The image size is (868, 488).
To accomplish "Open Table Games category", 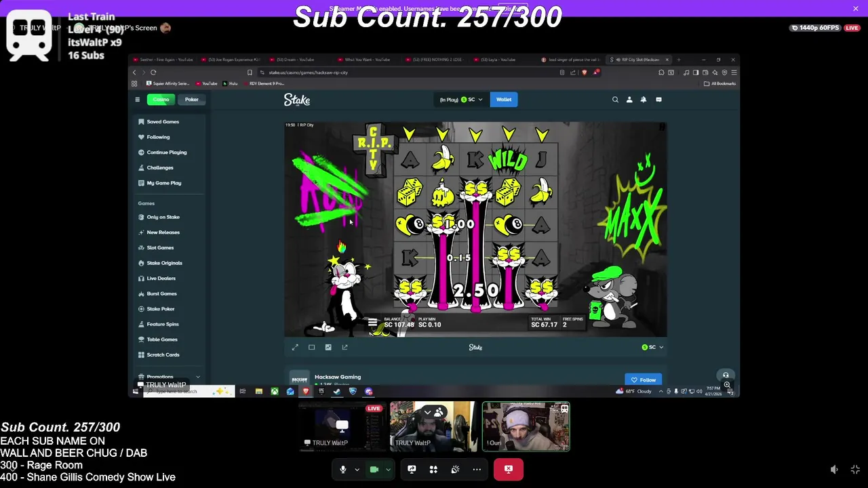I will (162, 340).
